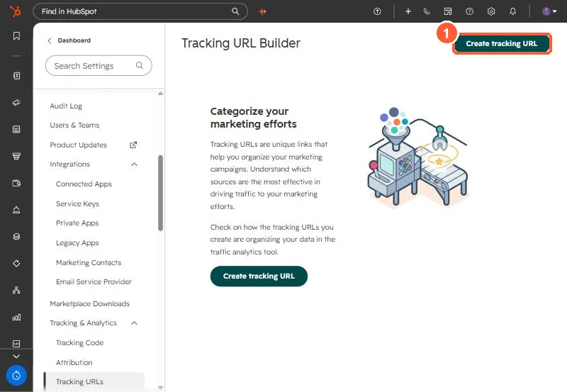The image size is (567, 392).
Task: Open the org chart icon in left rail
Action: (16, 290)
